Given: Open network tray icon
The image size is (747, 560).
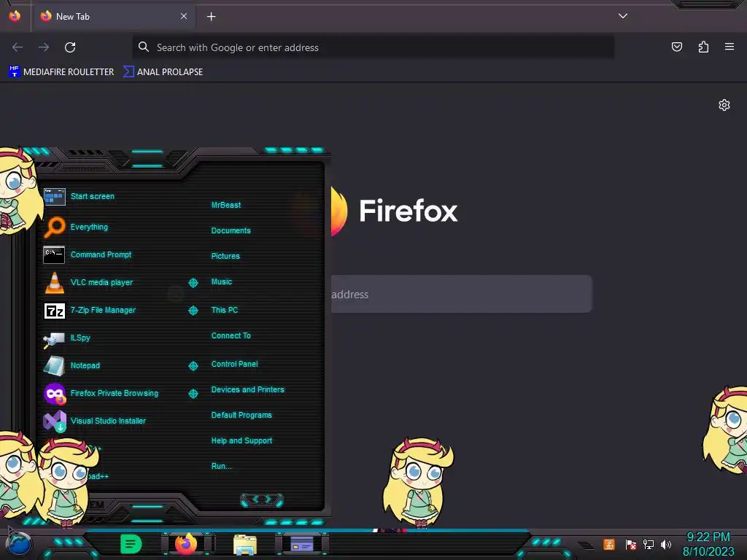Looking at the screenshot, I should [649, 544].
